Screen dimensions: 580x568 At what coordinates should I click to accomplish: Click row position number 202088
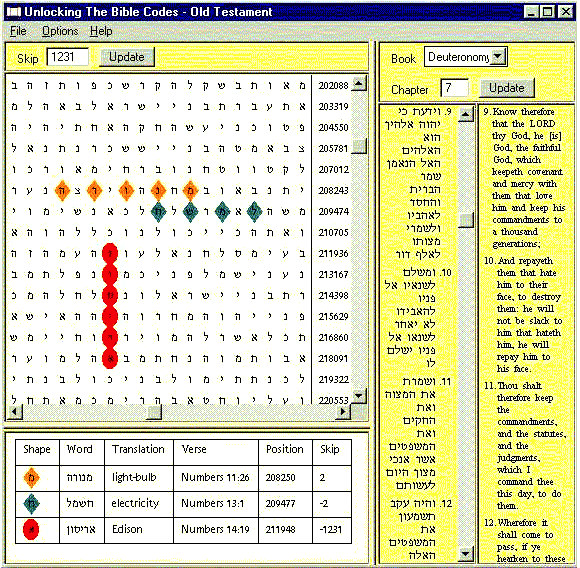[333, 85]
